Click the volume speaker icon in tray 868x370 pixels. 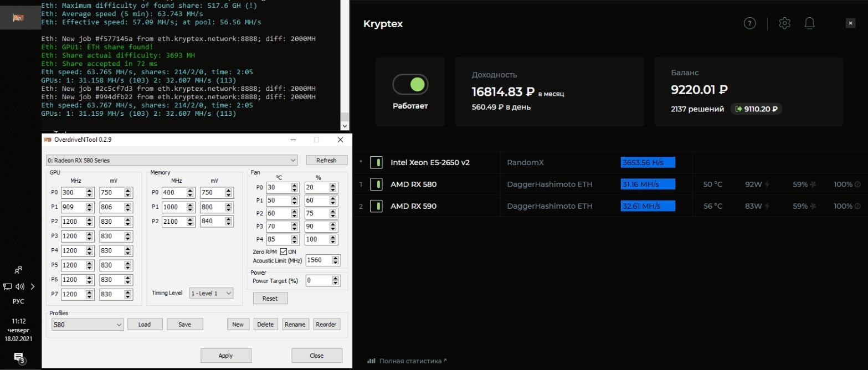20,286
